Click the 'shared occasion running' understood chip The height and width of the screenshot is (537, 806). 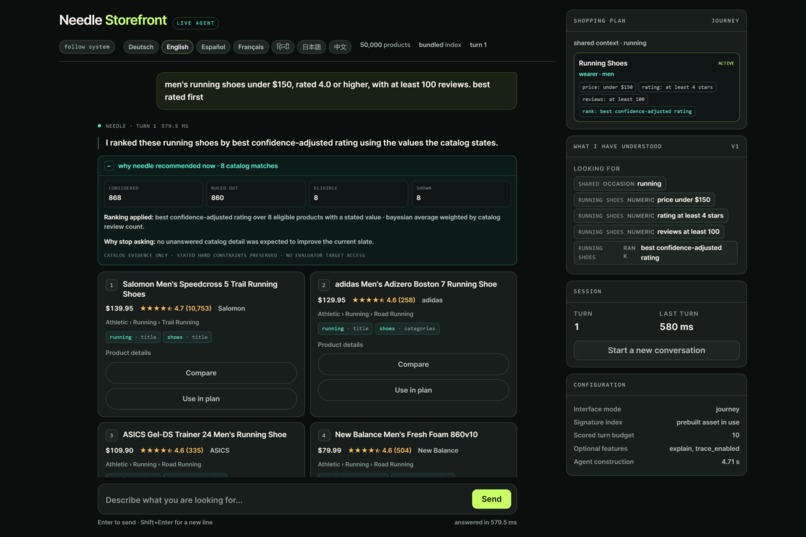[619, 184]
